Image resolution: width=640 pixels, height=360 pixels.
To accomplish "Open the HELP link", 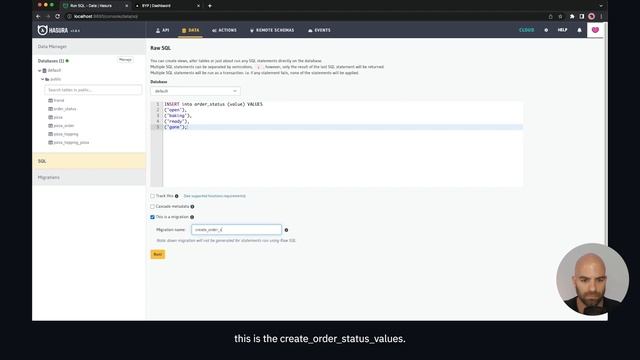I will [562, 30].
